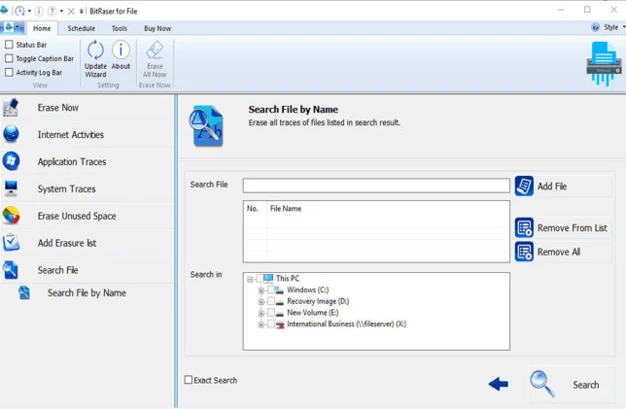Image resolution: width=626 pixels, height=409 pixels.
Task: Click the System Traces monitor icon
Action: pyautogui.click(x=11, y=188)
